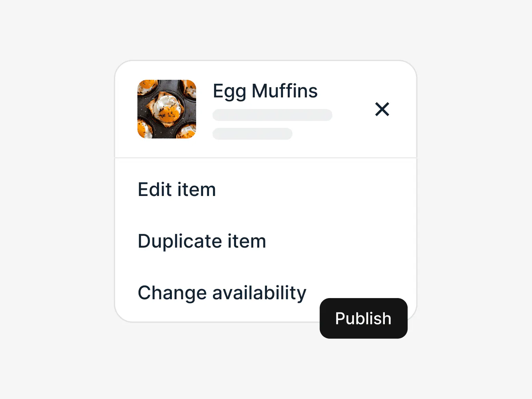This screenshot has height=399, width=532.
Task: Tap the X next to Egg Muffins
Action: (382, 109)
